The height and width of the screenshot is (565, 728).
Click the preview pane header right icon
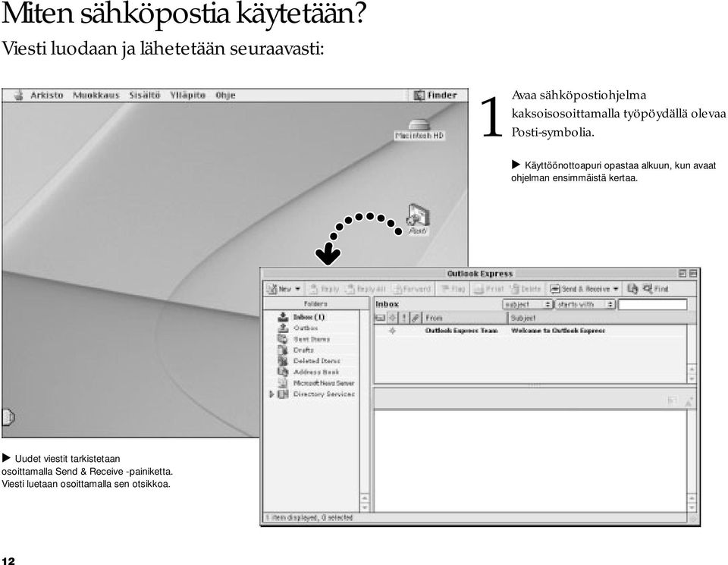pyautogui.click(x=689, y=401)
